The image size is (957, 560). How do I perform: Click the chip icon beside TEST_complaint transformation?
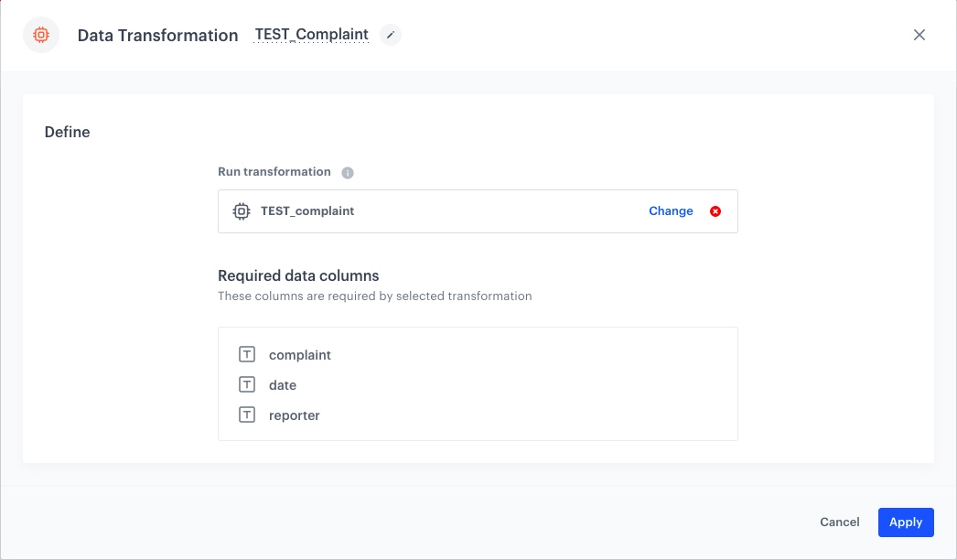coord(241,210)
